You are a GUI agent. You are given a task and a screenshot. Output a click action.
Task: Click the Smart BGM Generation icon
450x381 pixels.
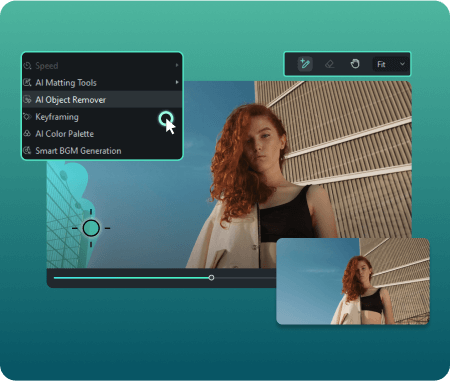click(27, 150)
